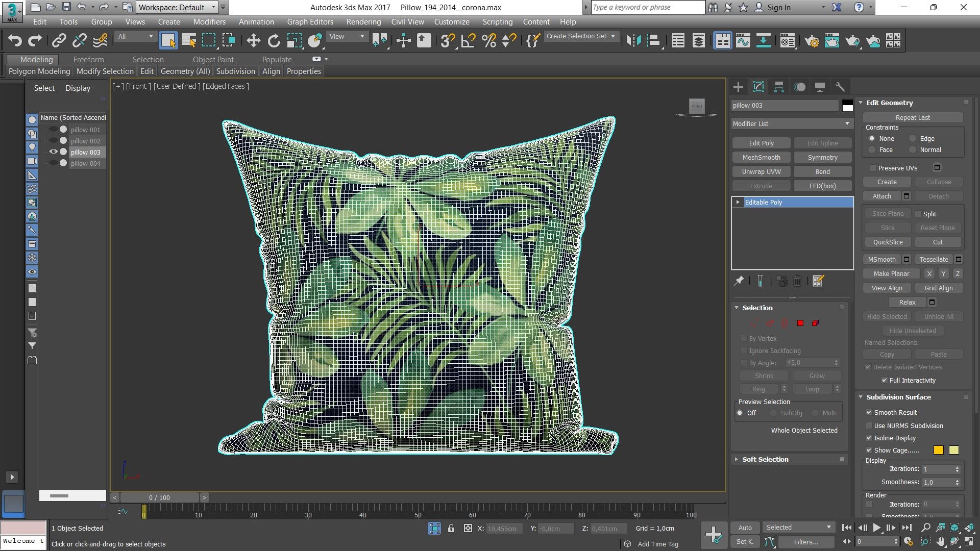The height and width of the screenshot is (551, 980).
Task: Toggle the 3D Snaps icon
Action: (x=448, y=40)
